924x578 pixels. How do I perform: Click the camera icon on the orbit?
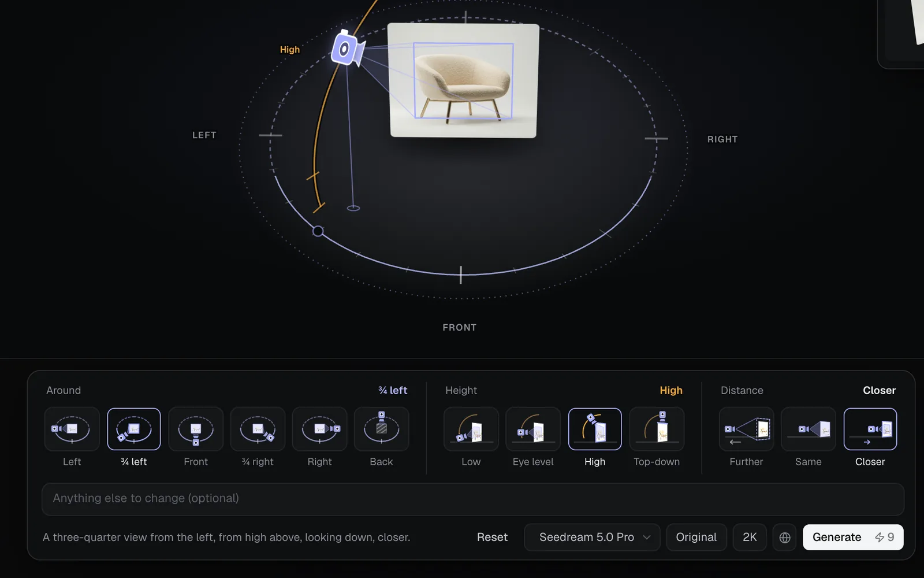coord(347,49)
